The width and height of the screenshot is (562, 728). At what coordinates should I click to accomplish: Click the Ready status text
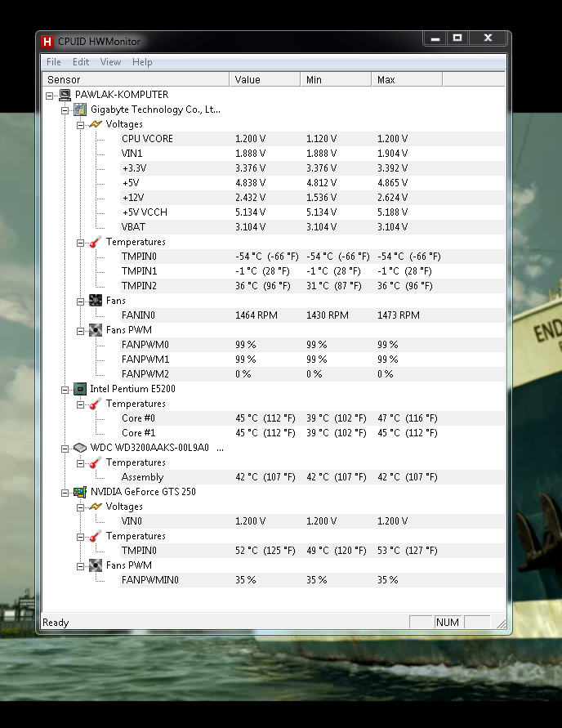(x=56, y=623)
